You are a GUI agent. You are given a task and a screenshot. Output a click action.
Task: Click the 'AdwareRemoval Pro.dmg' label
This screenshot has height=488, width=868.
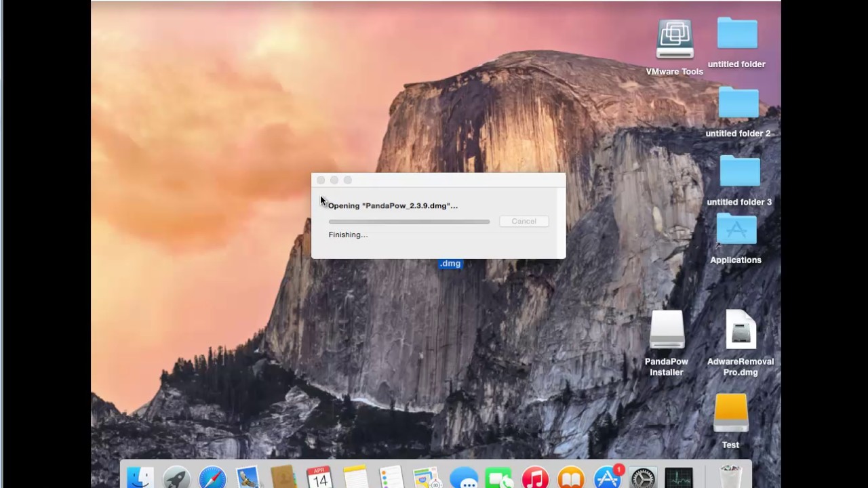point(741,367)
